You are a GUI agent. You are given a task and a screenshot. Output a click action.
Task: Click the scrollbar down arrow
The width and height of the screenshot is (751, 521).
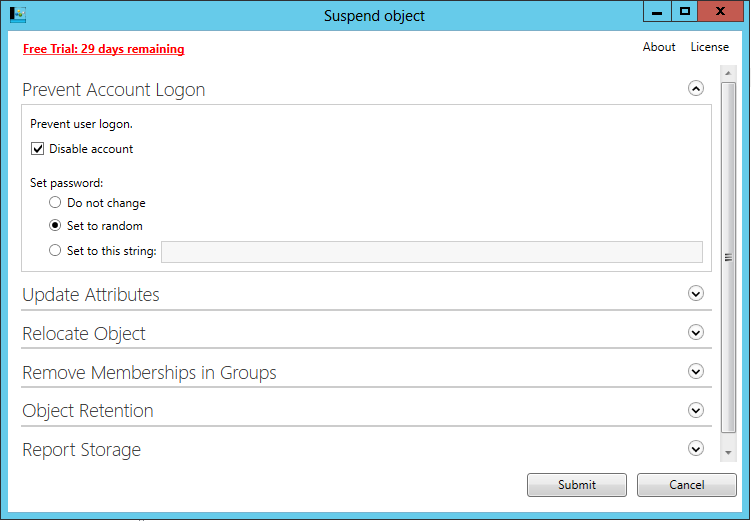[x=728, y=452]
